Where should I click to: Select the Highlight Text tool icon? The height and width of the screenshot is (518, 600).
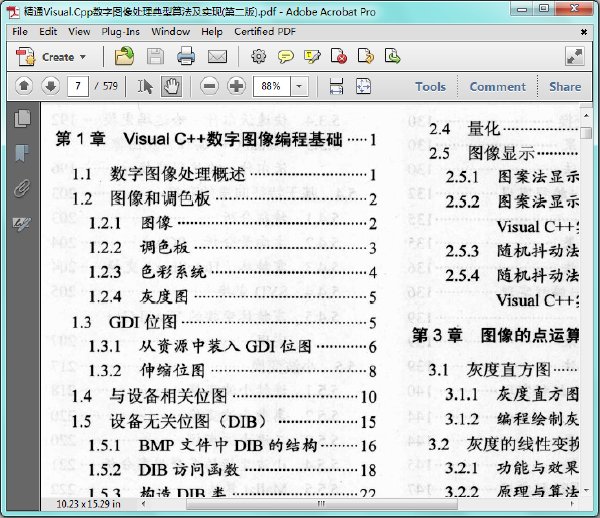pyautogui.click(x=312, y=57)
